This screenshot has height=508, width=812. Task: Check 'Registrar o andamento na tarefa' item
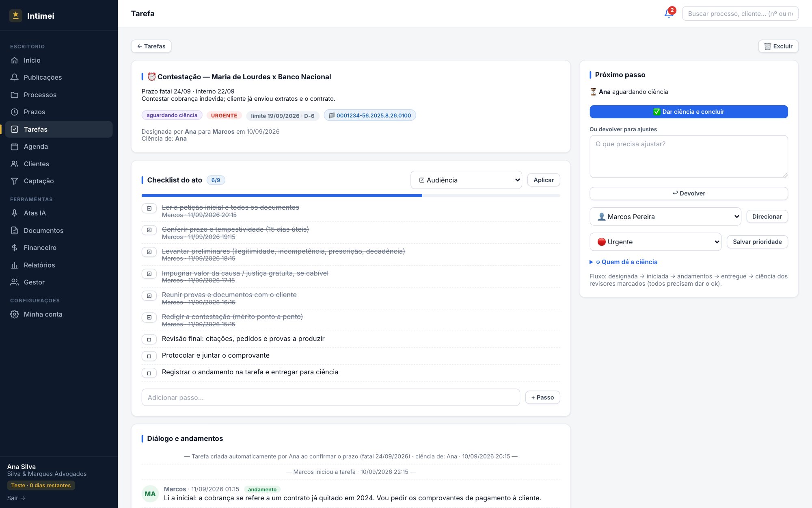(x=149, y=373)
